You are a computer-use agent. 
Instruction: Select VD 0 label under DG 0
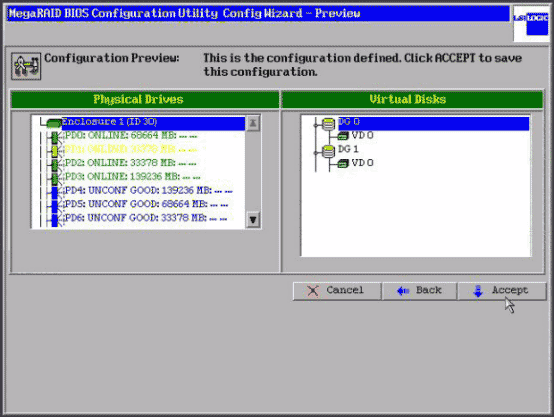tap(363, 135)
